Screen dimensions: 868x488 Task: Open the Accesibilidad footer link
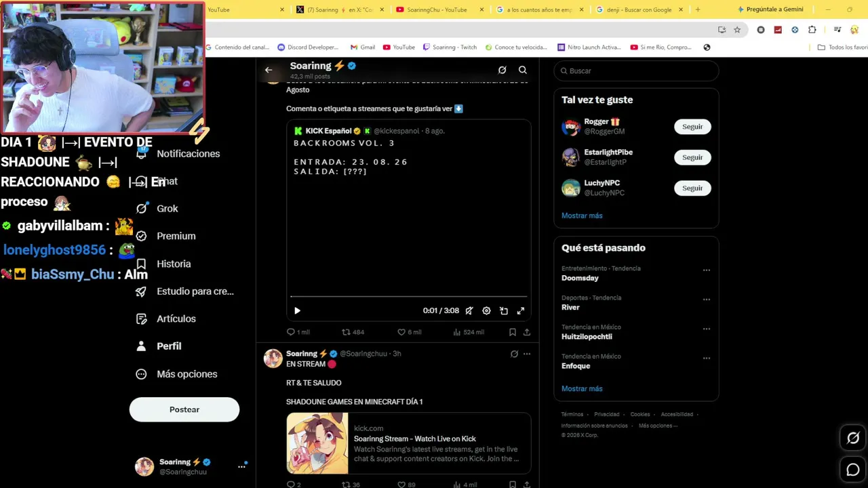pos(677,414)
